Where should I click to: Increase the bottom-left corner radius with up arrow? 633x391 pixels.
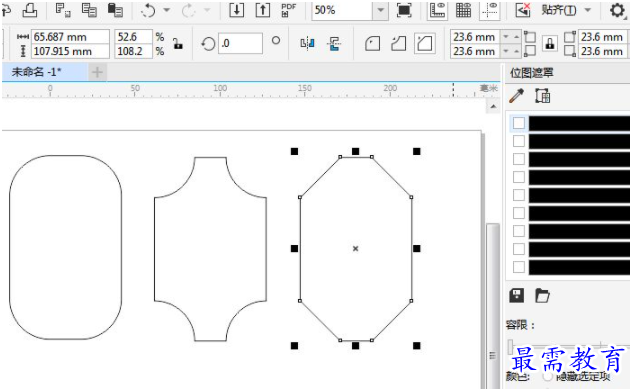pos(516,51)
